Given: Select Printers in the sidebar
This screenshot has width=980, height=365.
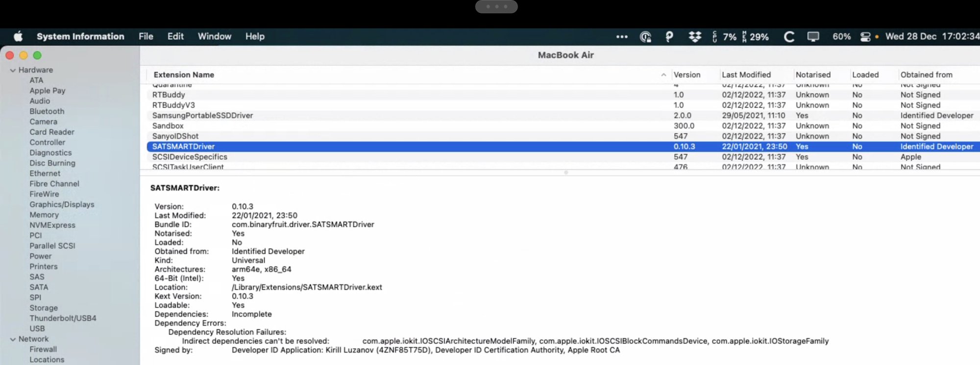Looking at the screenshot, I should 43,266.
